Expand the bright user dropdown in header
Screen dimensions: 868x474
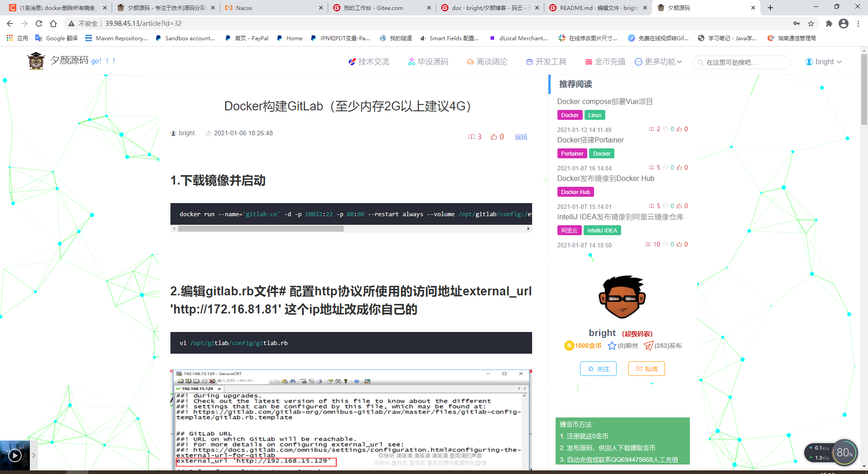(x=823, y=62)
